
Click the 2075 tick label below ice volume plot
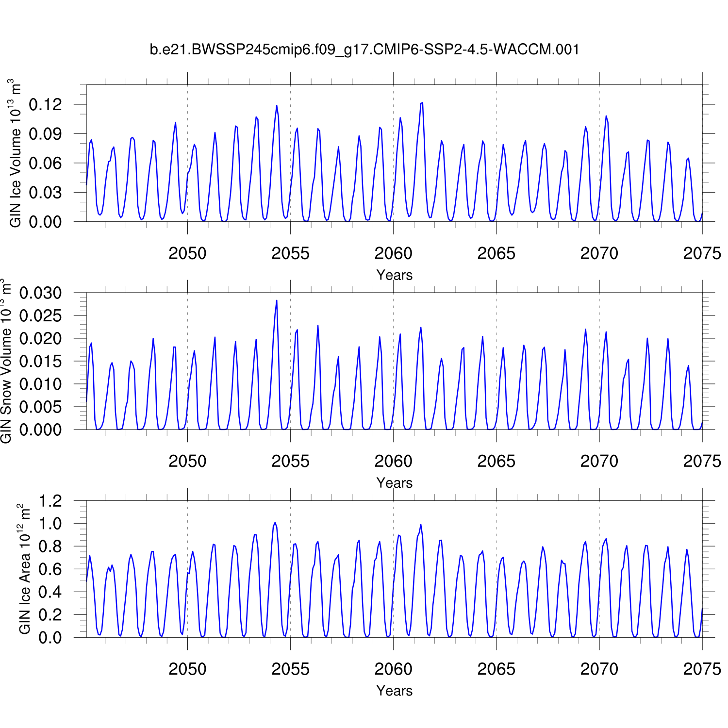tap(702, 253)
